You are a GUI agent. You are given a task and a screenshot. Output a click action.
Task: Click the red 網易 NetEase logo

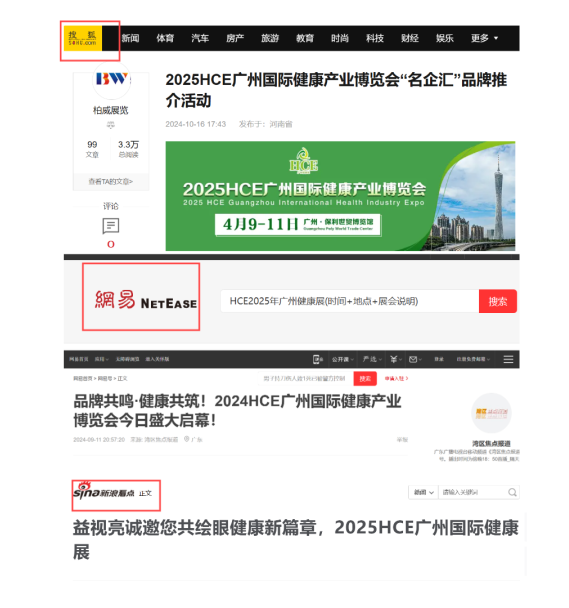click(145, 300)
